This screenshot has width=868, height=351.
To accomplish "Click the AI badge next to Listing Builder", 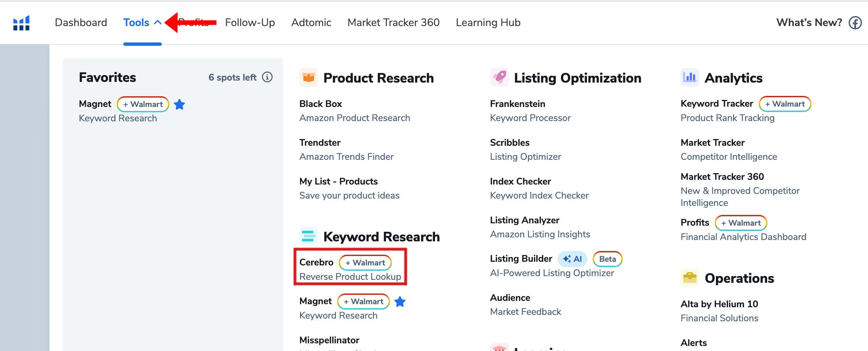I will tap(572, 259).
